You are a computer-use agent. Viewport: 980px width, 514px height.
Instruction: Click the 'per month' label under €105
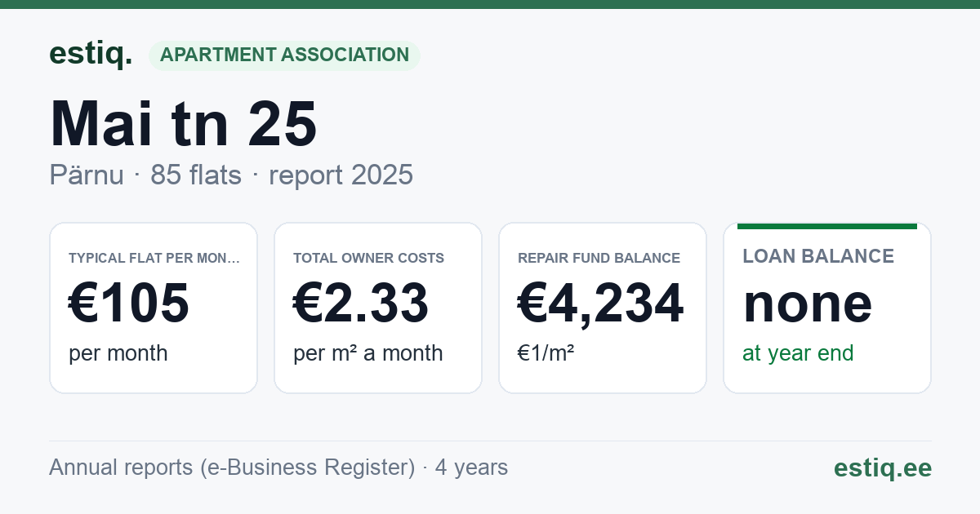coord(118,353)
